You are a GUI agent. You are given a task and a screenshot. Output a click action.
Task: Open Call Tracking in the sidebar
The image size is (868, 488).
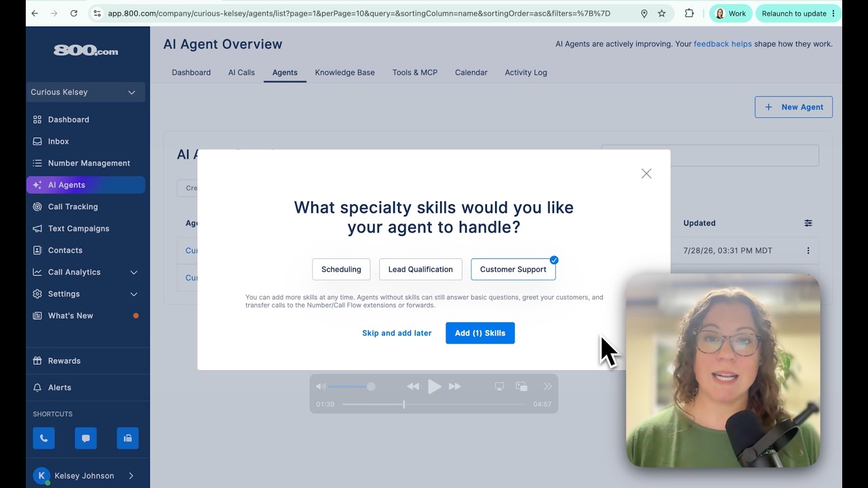pos(73,207)
